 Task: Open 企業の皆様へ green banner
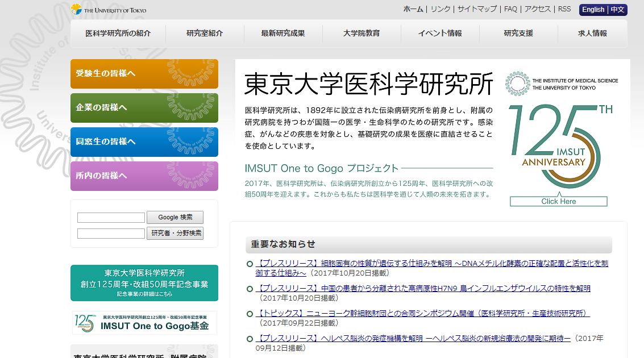tap(144, 108)
